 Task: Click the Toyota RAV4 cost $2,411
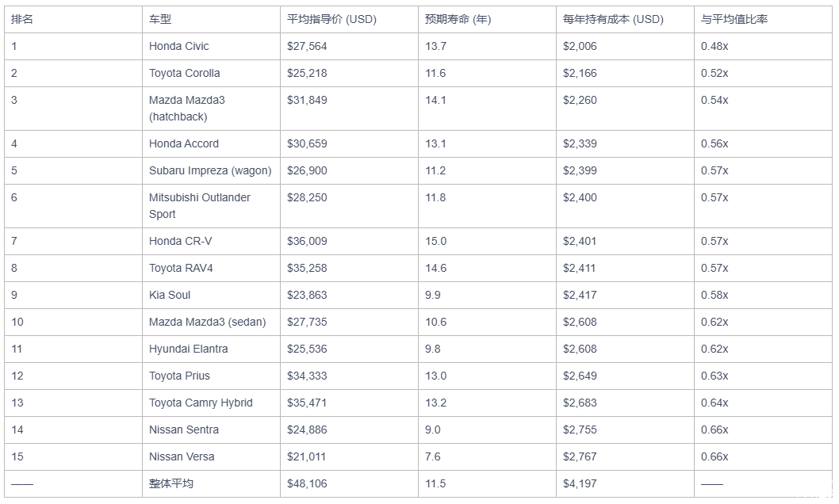[580, 268]
